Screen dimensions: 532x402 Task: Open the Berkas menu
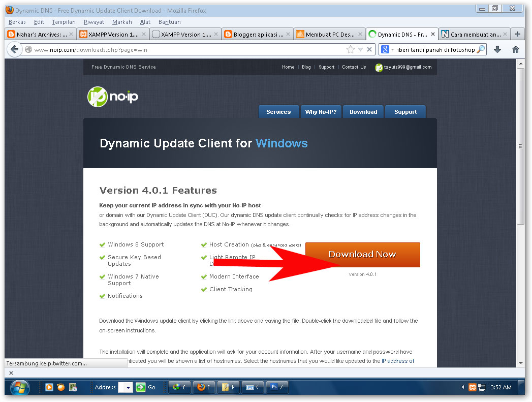[17, 22]
